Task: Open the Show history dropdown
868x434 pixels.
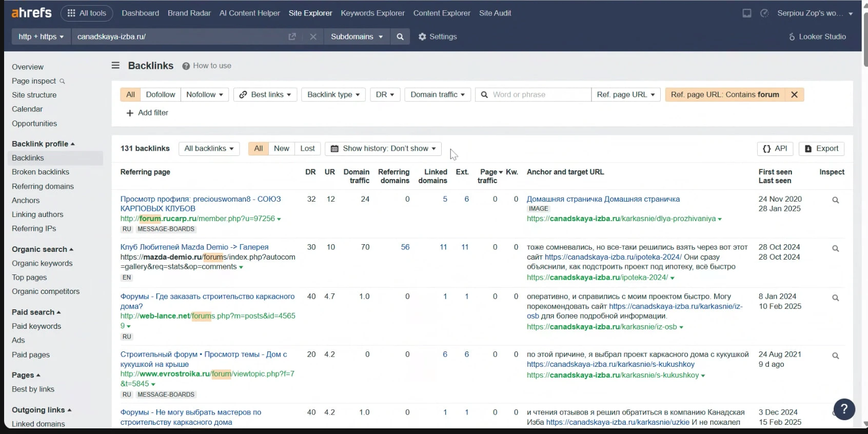Action: pyautogui.click(x=383, y=149)
